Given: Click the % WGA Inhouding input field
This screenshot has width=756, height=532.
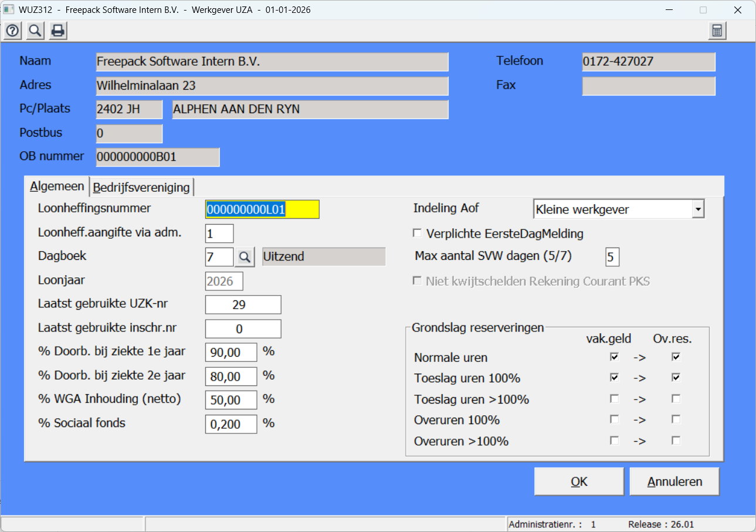Looking at the screenshot, I should point(231,400).
